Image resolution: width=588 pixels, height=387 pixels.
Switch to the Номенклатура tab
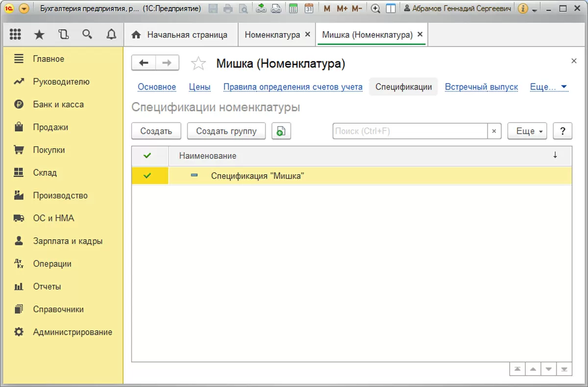click(272, 35)
